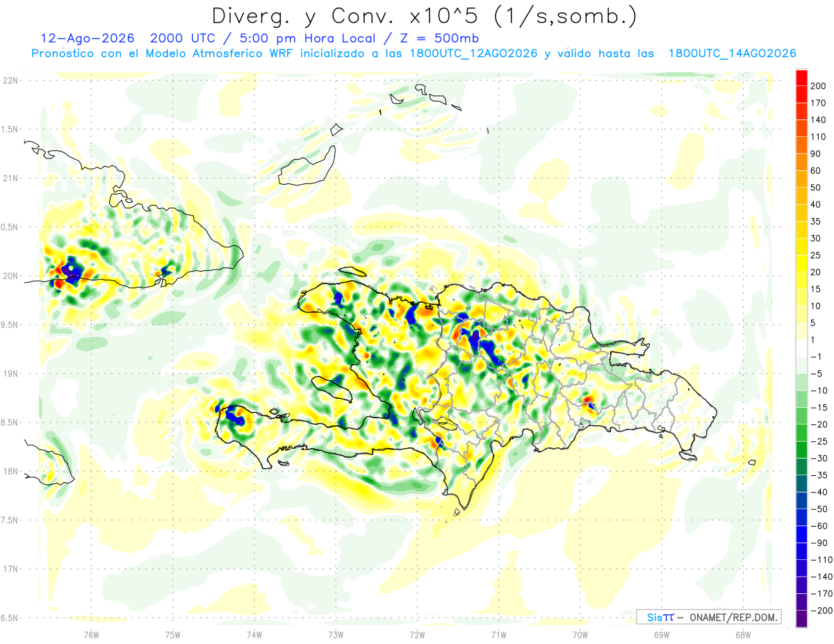Click the negative legend value '-170'
This screenshot has height=644, width=834.
pyautogui.click(x=821, y=593)
